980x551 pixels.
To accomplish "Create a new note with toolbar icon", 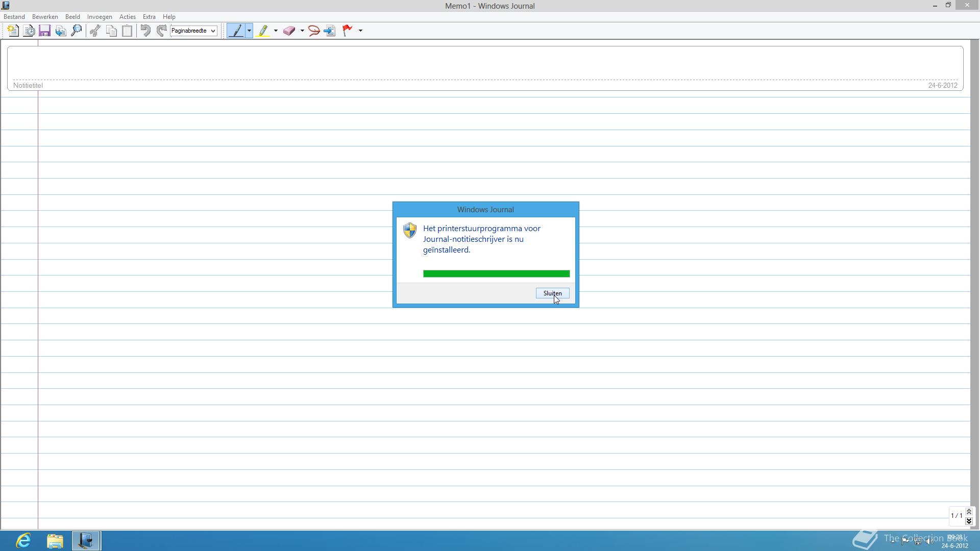I will pyautogui.click(x=13, y=31).
